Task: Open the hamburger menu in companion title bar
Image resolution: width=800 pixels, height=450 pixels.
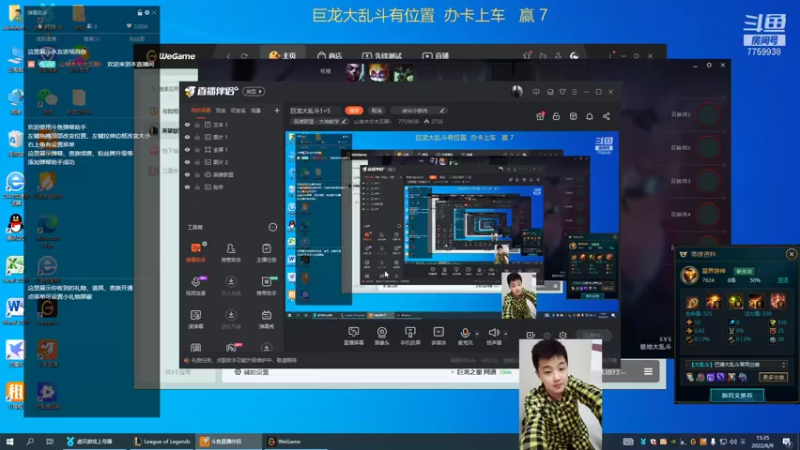Action: pyautogui.click(x=574, y=92)
